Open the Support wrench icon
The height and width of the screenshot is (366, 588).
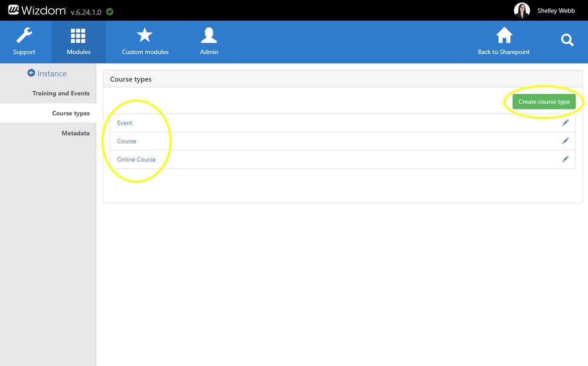point(24,36)
